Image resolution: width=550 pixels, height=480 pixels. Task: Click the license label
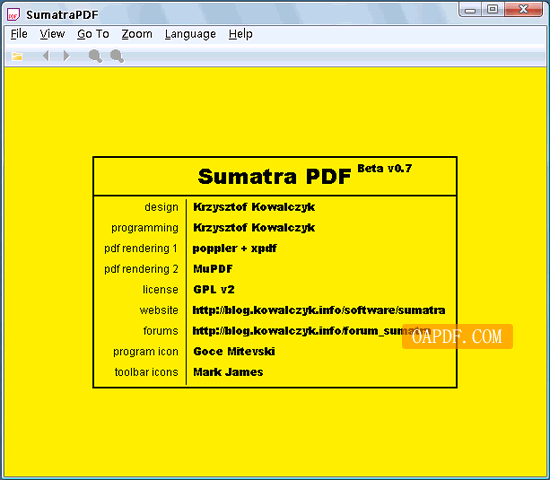point(160,289)
